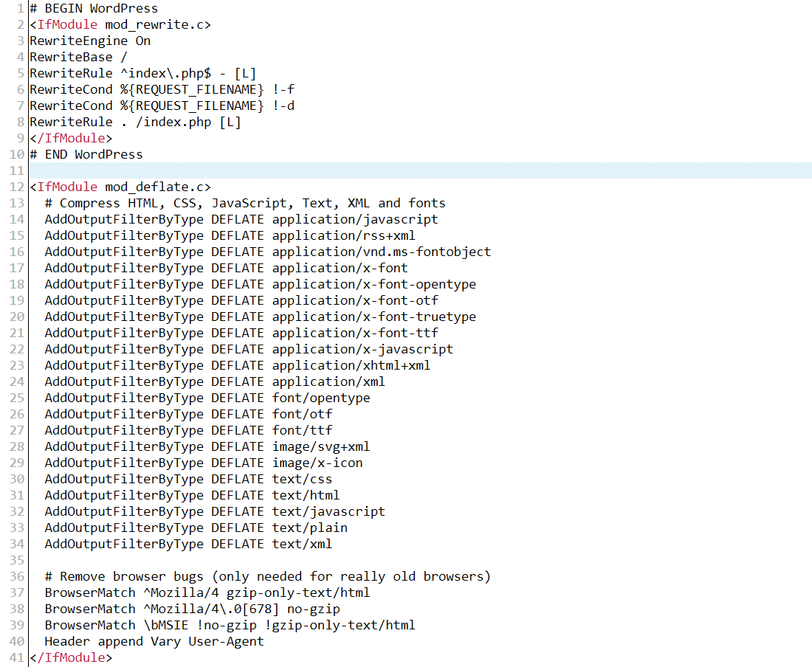This screenshot has height=667, width=812.
Task: Click the '# BEGIN WordPress' comment line
Action: [x=94, y=9]
